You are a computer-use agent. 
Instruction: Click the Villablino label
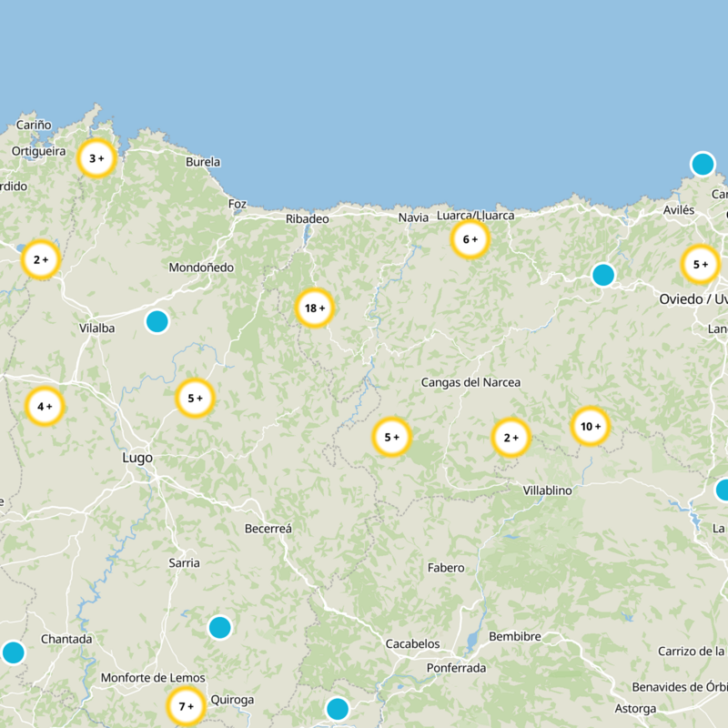[x=548, y=490]
